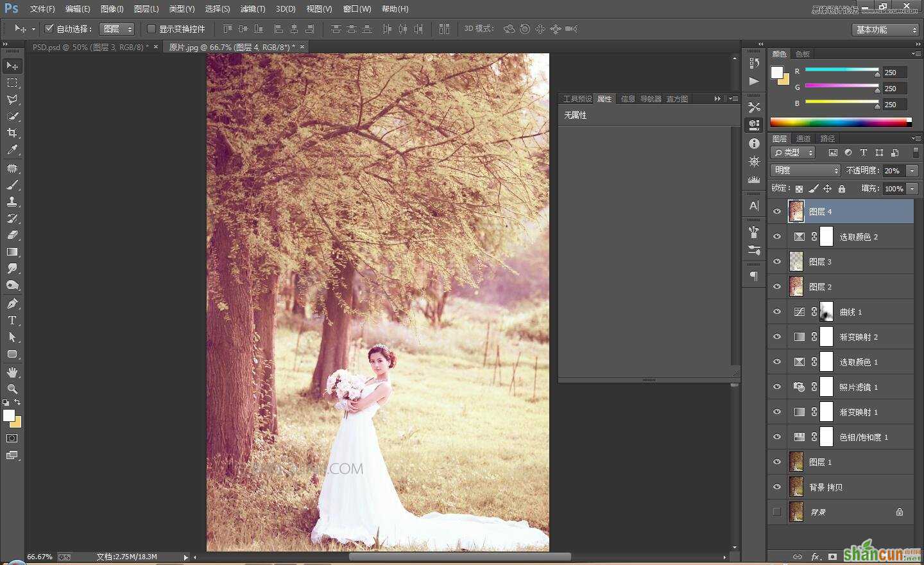This screenshot has width=924, height=565.
Task: Open the Layers panel flyout menu
Action: [x=916, y=138]
